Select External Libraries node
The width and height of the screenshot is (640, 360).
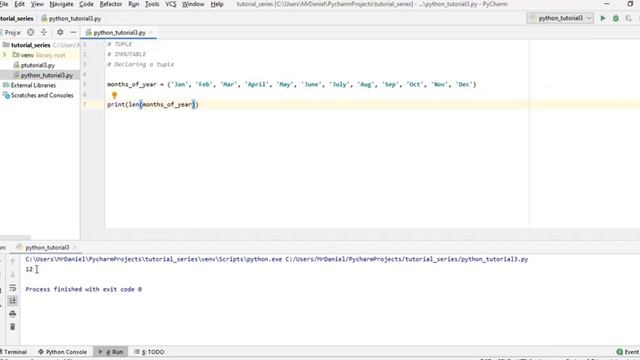point(33,85)
